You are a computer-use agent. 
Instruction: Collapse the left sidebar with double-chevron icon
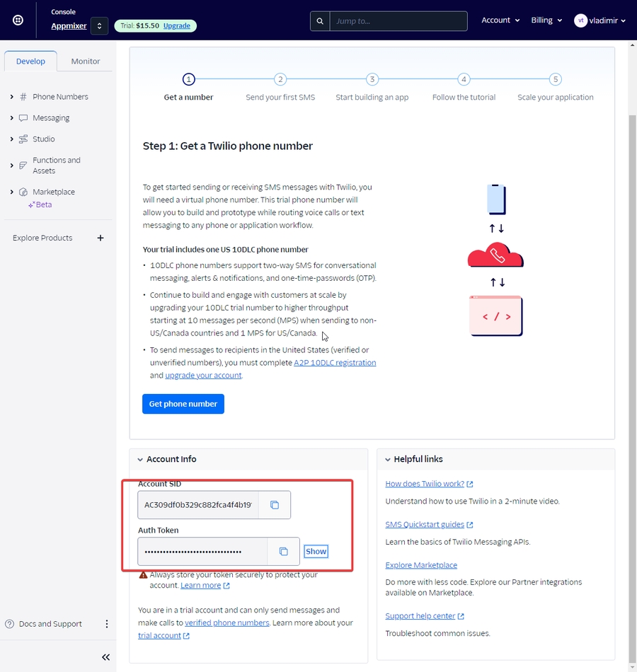(x=105, y=657)
